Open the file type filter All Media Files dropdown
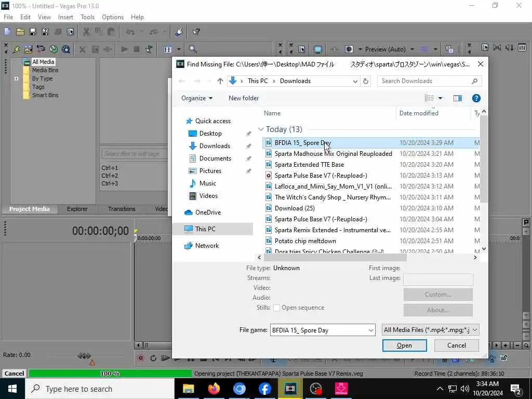 point(475,330)
